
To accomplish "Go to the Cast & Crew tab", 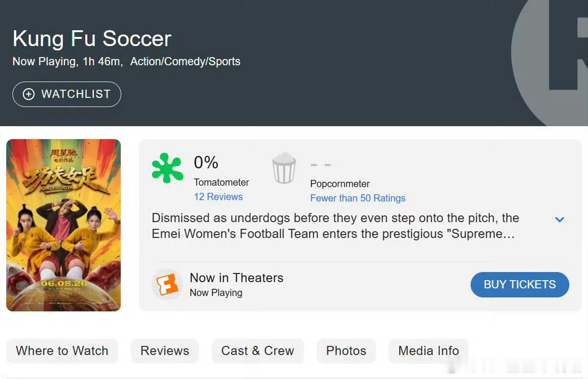I will tap(258, 351).
